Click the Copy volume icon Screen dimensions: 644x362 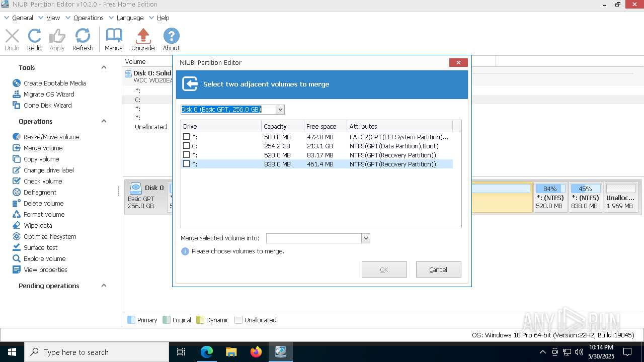pyautogui.click(x=17, y=159)
